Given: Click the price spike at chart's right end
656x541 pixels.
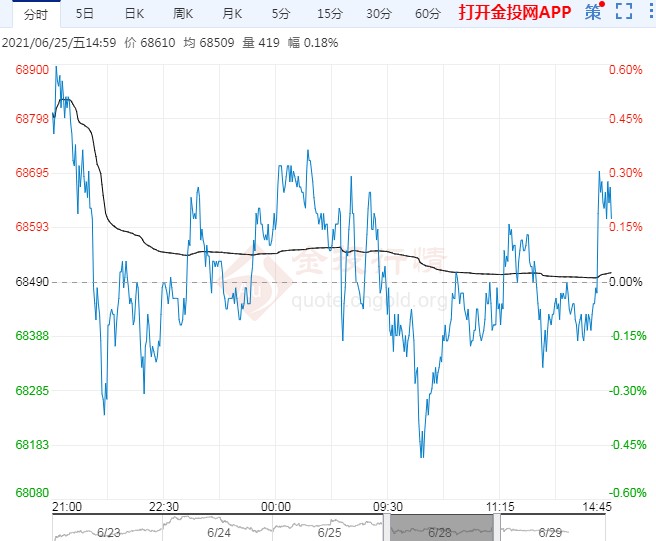Looking at the screenshot, I should [x=601, y=175].
